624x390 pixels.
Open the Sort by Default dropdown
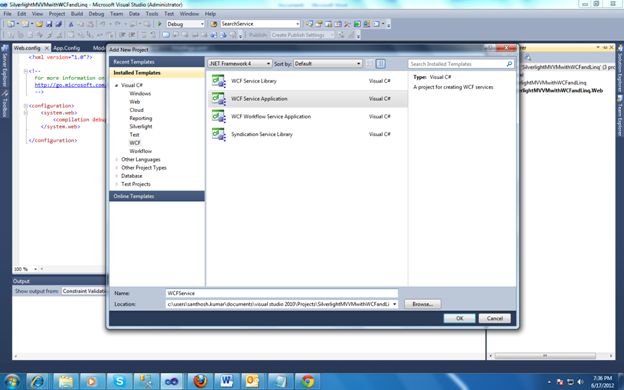[x=328, y=64]
